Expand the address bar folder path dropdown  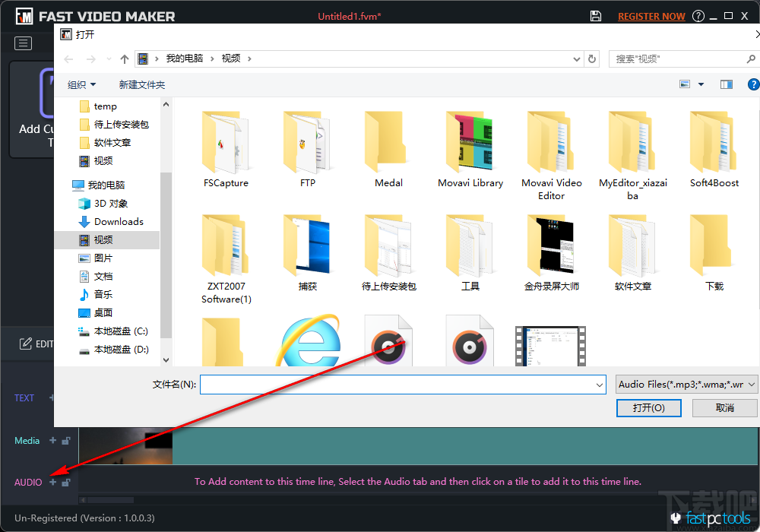click(x=575, y=58)
